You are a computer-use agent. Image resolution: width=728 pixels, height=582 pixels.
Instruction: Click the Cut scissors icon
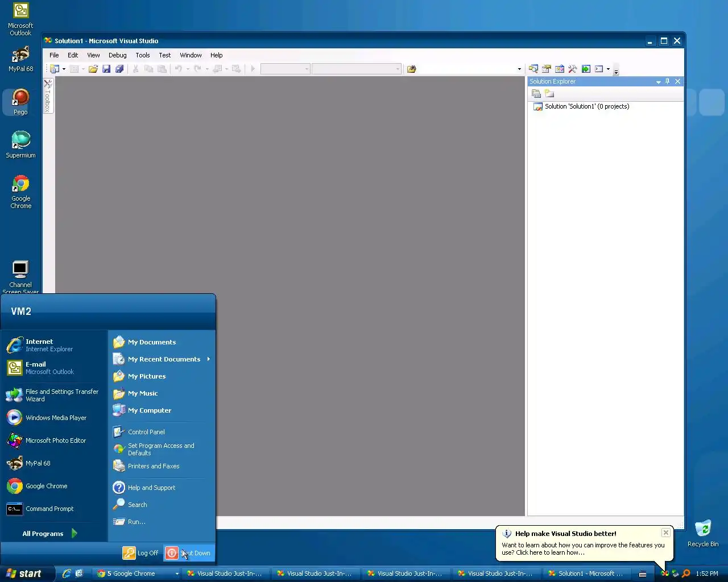(135, 69)
